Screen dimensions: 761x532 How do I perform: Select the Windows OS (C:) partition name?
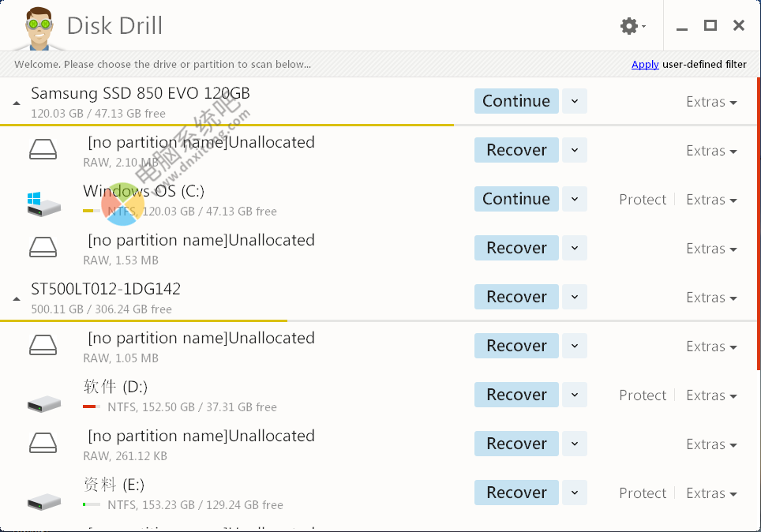coord(144,191)
